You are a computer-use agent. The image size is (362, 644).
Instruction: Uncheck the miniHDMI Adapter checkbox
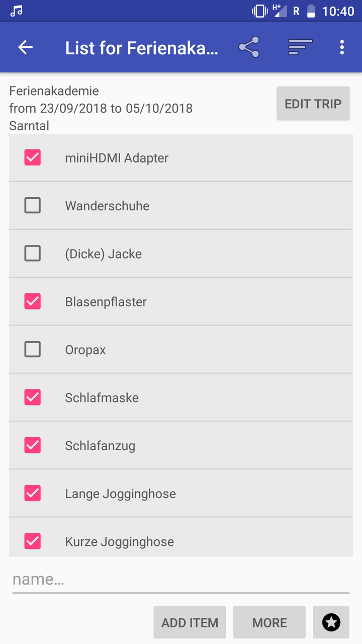tap(33, 157)
